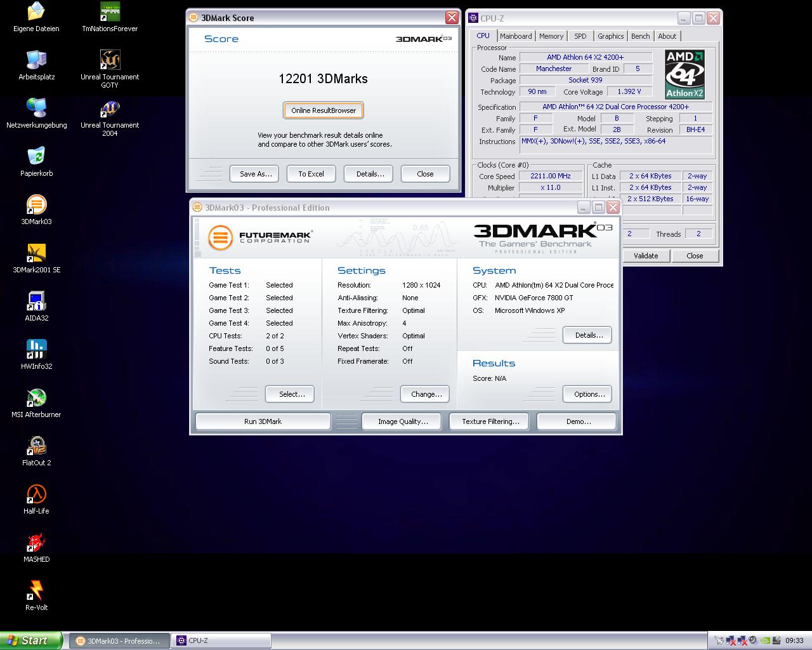Select CPU-Z taskbar button
812x650 pixels.
coord(221,641)
